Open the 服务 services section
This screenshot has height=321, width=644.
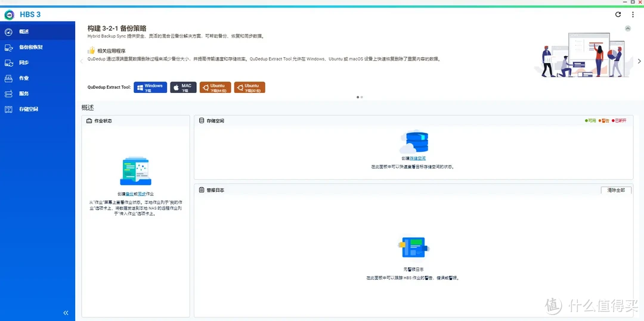pos(38,94)
